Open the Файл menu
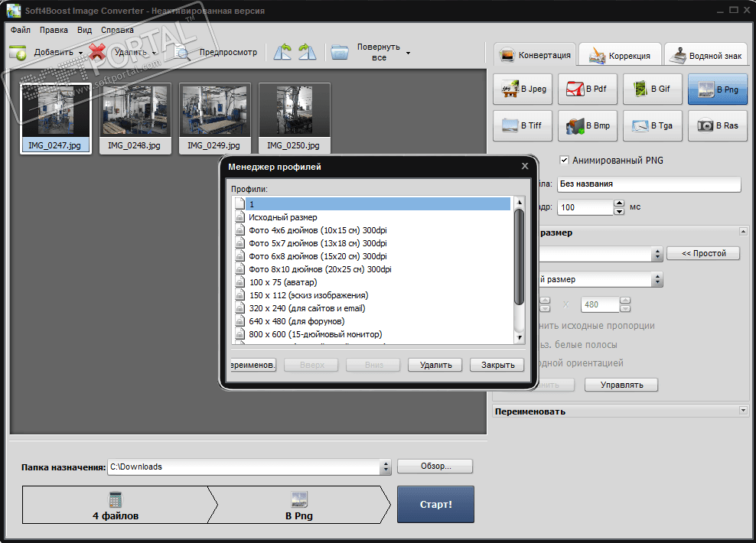 click(x=20, y=30)
